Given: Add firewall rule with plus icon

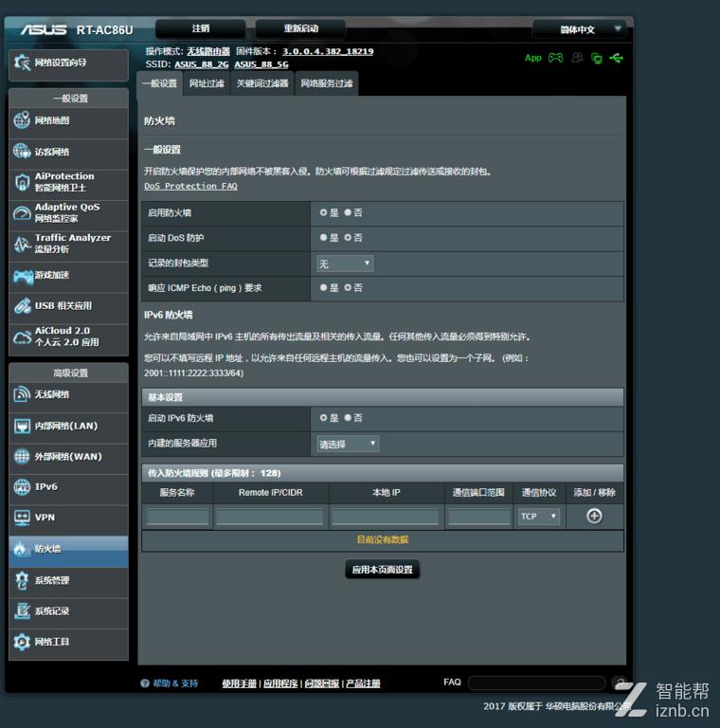Looking at the screenshot, I should pos(594,516).
